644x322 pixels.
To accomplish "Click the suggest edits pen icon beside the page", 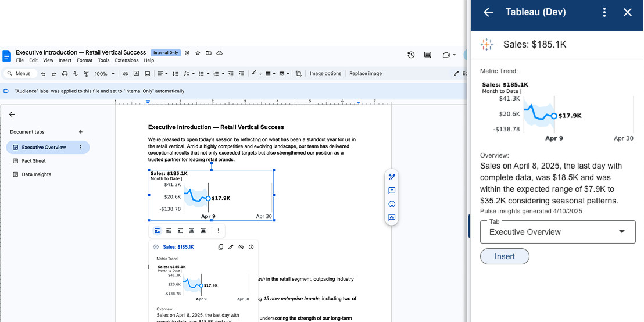I will click(392, 177).
